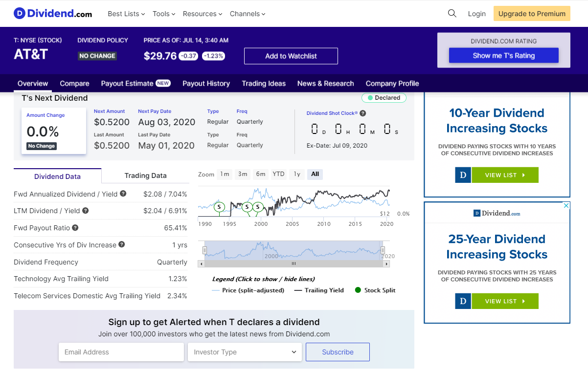Switch to the Compare tab
This screenshot has width=588, height=374.
click(x=74, y=83)
